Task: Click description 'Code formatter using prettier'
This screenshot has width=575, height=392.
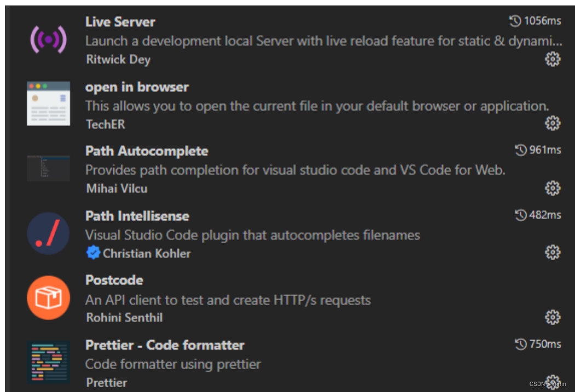Action: click(173, 364)
